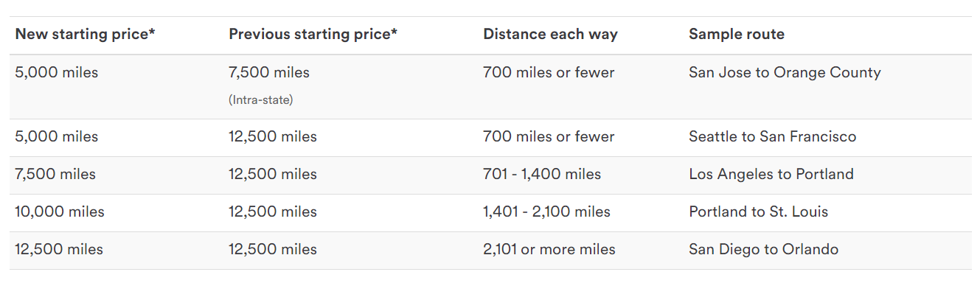Image resolution: width=980 pixels, height=283 pixels.
Task: Click the 'Distance each way' column header
Action: pos(551,35)
